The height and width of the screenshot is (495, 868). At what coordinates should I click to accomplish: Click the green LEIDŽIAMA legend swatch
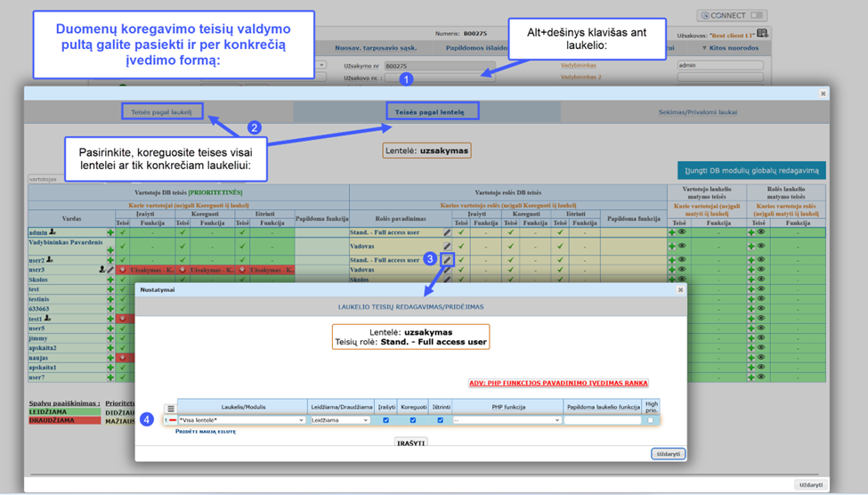coord(65,412)
